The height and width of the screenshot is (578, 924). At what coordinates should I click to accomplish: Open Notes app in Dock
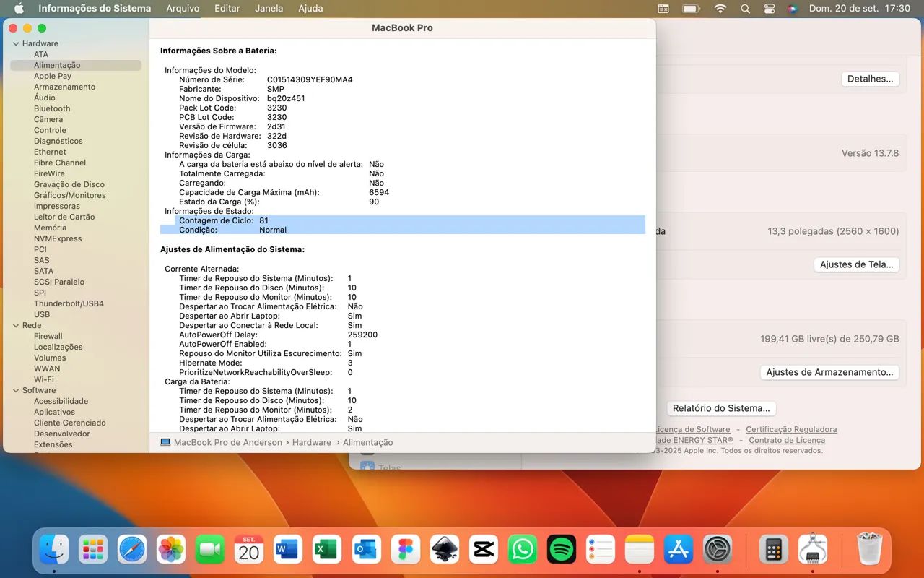pyautogui.click(x=639, y=550)
